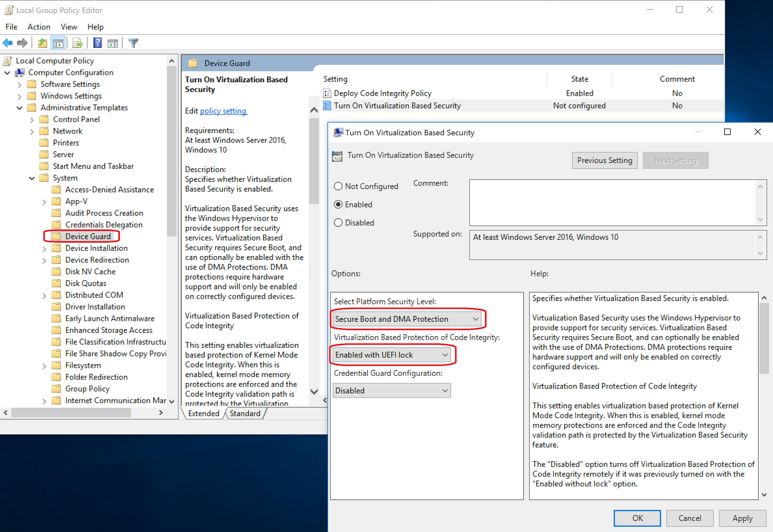The height and width of the screenshot is (532, 773).
Task: Toggle the Show/Hide console tree icon
Action: (58, 43)
